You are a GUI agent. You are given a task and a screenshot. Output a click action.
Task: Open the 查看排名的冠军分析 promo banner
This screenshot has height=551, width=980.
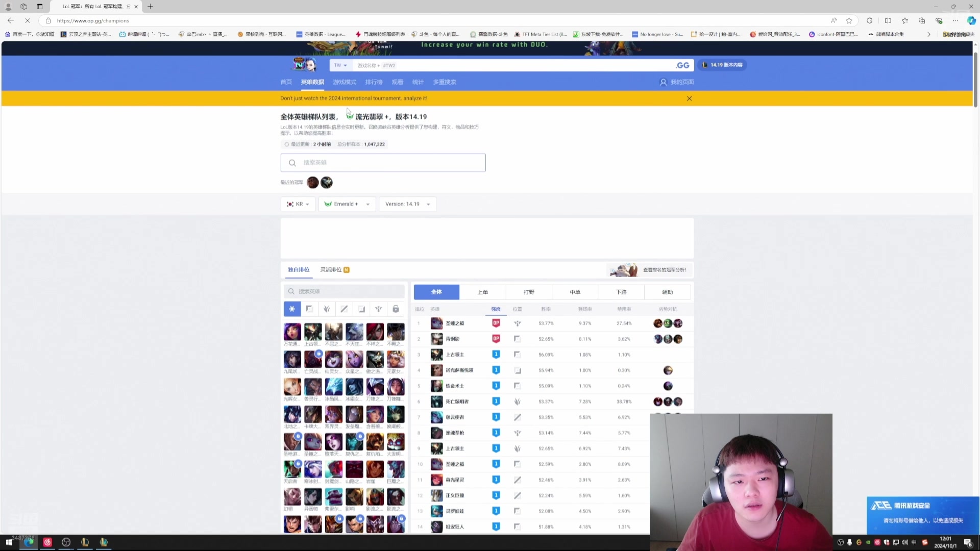[650, 270]
